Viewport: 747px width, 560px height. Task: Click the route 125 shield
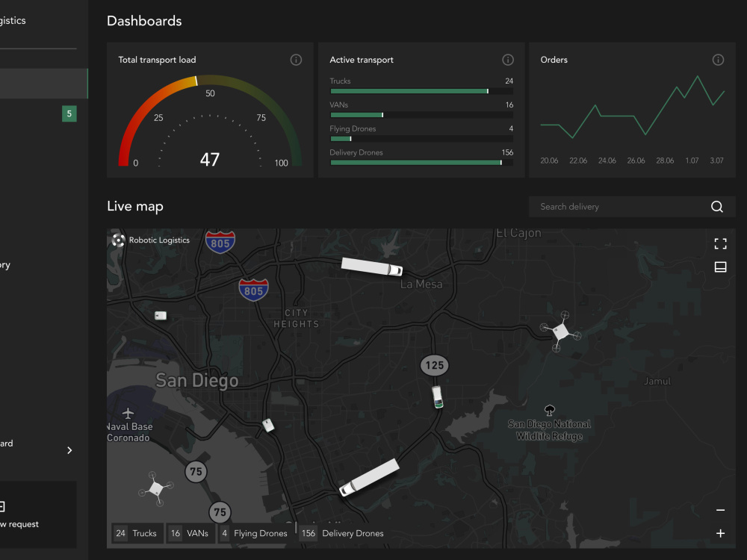(x=435, y=365)
